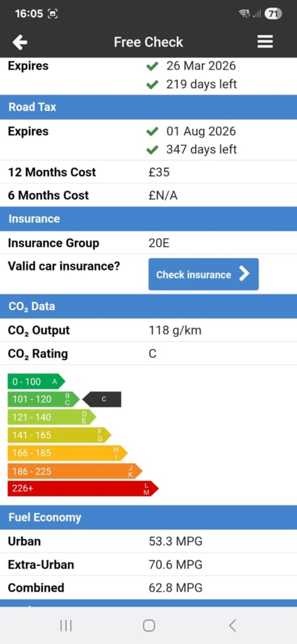
Task: Tap the Android home button icon
Action: [x=148, y=626]
